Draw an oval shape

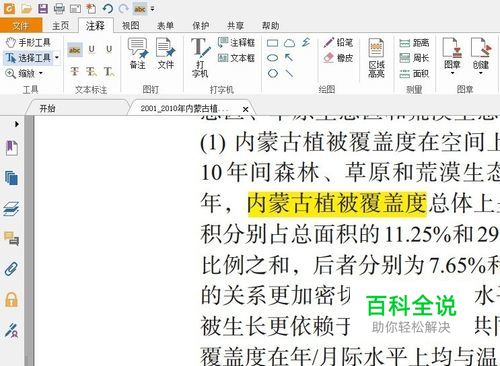tap(273, 58)
